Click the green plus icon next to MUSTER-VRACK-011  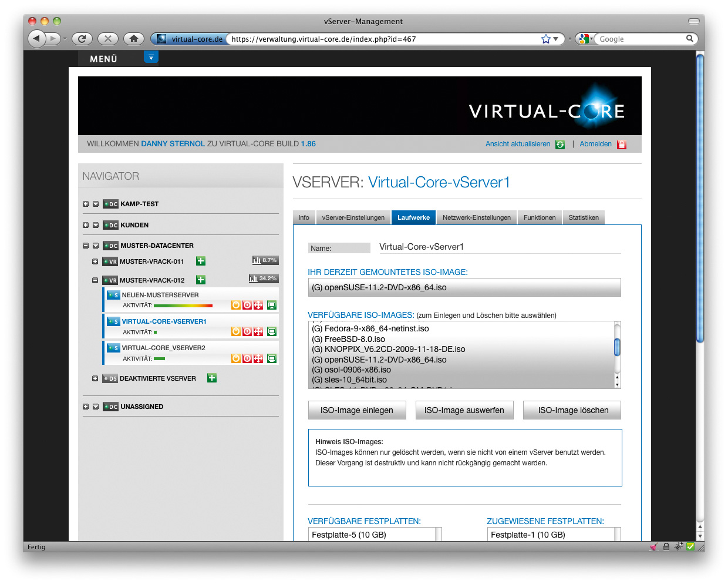[x=200, y=260]
